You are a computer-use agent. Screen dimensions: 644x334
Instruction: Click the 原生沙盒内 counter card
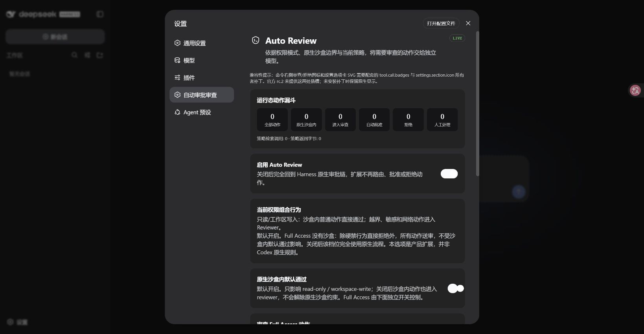tap(306, 119)
